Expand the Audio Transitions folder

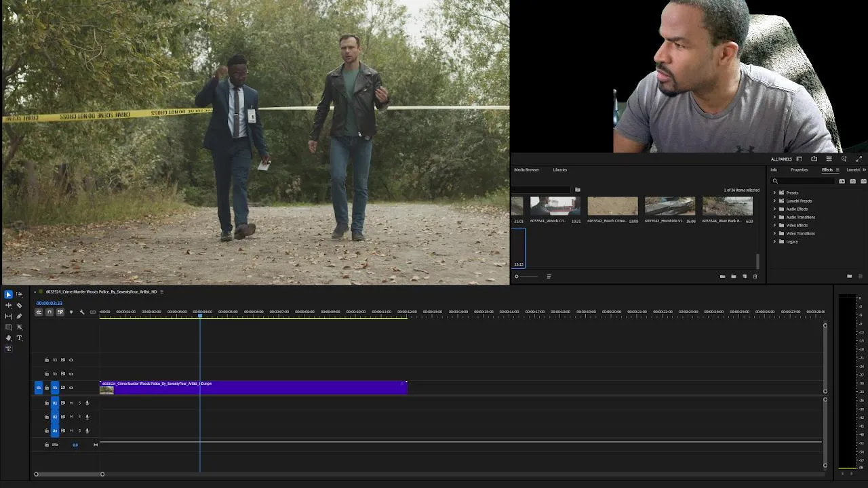(774, 217)
